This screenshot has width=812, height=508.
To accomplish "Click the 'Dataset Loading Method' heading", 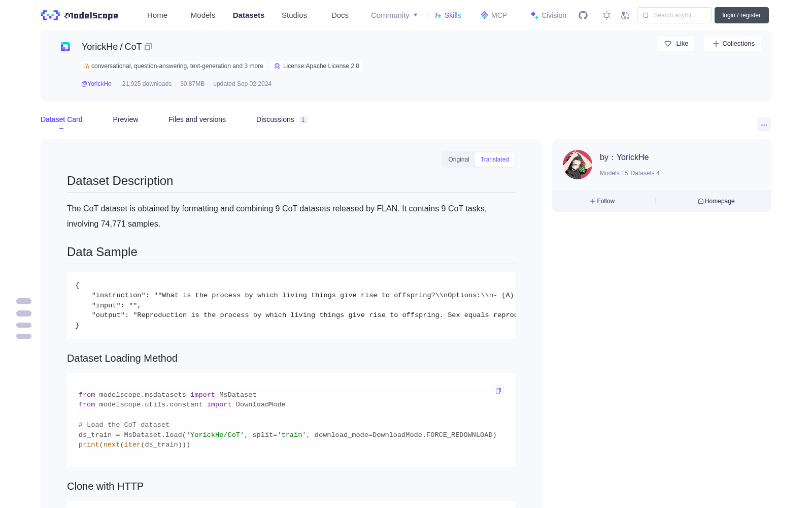I will [x=122, y=358].
